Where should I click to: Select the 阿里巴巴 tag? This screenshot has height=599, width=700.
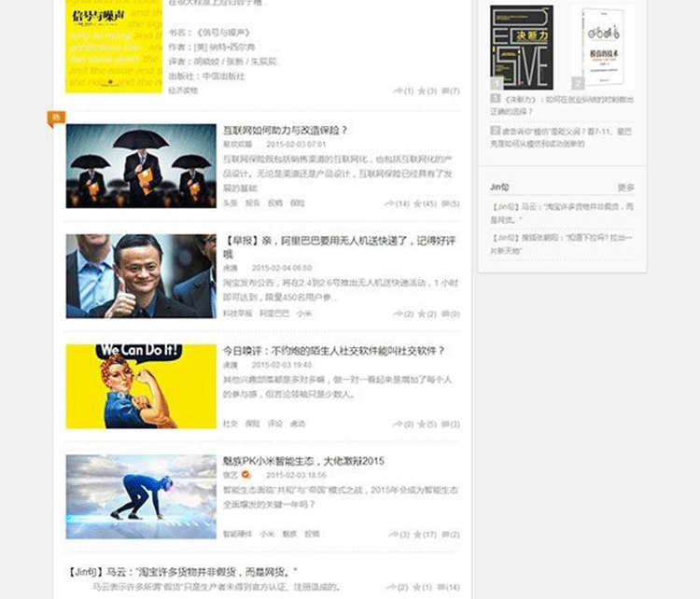(x=274, y=313)
